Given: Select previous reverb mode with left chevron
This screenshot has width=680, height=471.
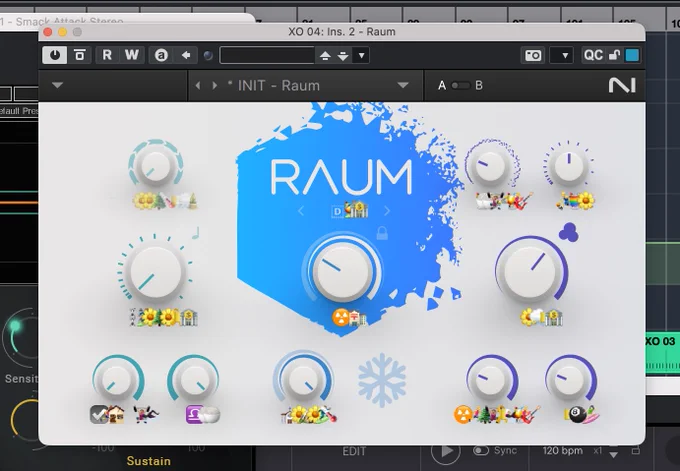Looking at the screenshot, I should [301, 211].
